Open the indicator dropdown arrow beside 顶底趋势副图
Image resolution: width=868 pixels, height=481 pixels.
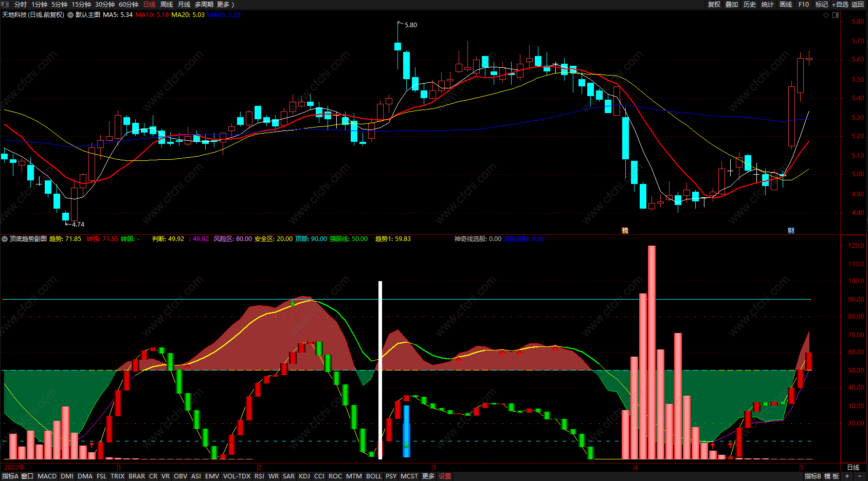pyautogui.click(x=5, y=239)
